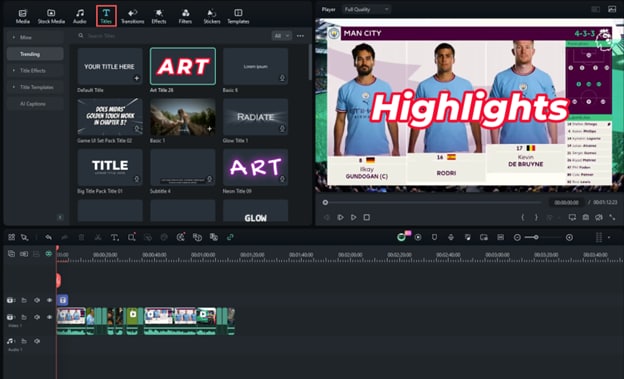Open the Templates tab

[x=238, y=16]
